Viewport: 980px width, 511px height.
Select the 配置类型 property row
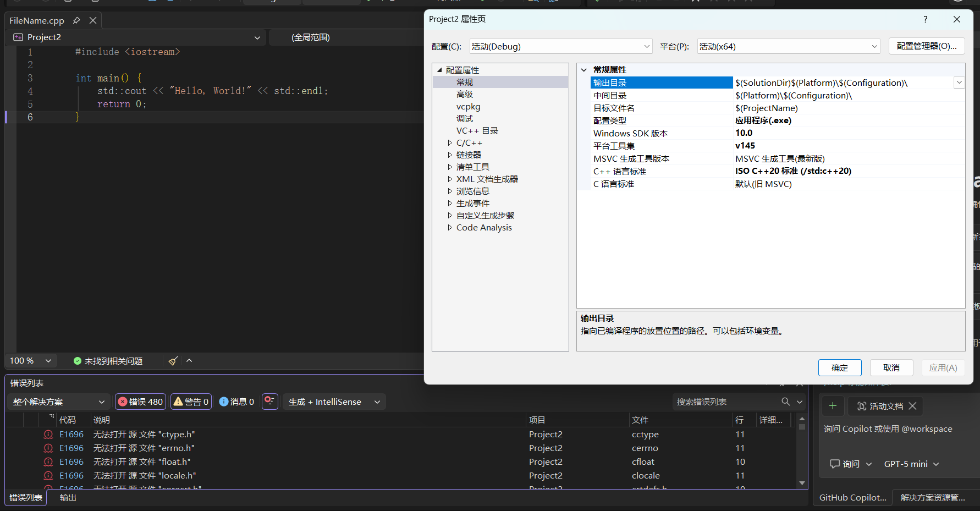pyautogui.click(x=778, y=121)
